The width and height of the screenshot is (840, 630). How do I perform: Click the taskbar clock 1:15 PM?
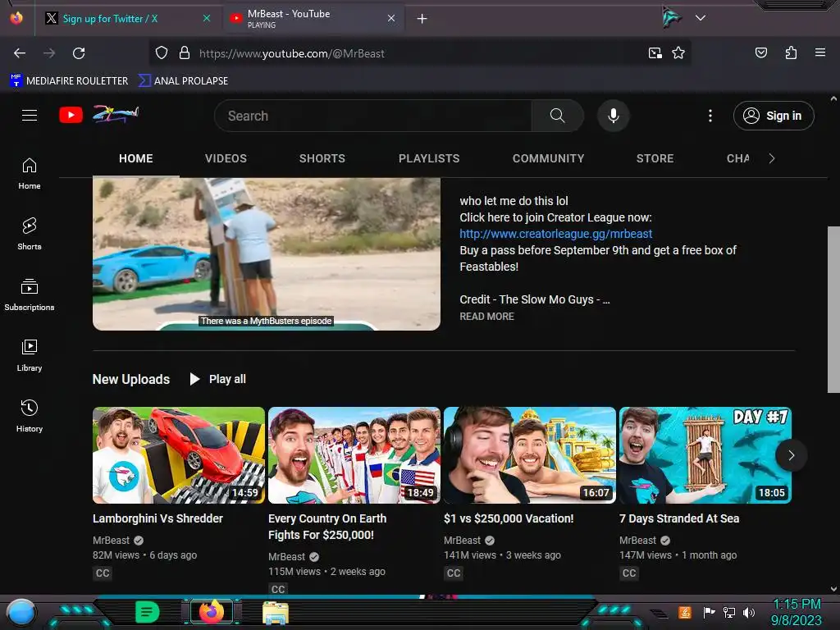797,605
